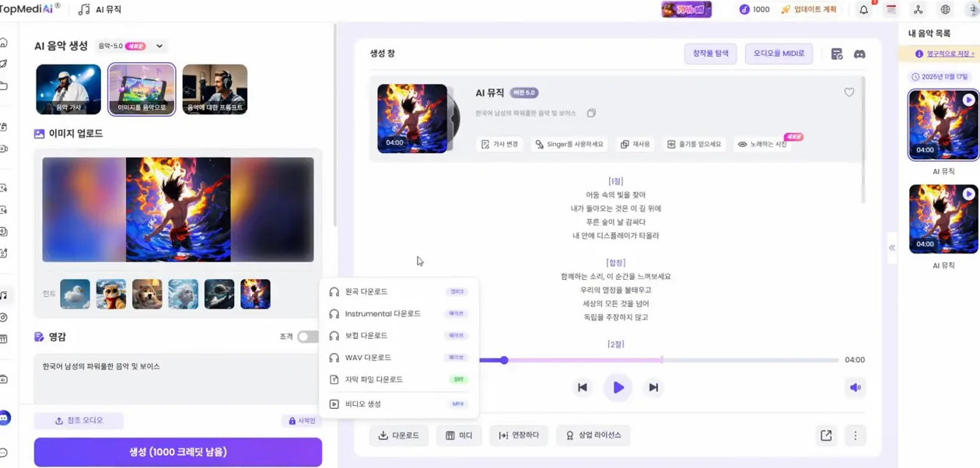Check the 1000 credit balance
This screenshot has height=468, width=980.
pyautogui.click(x=754, y=9)
